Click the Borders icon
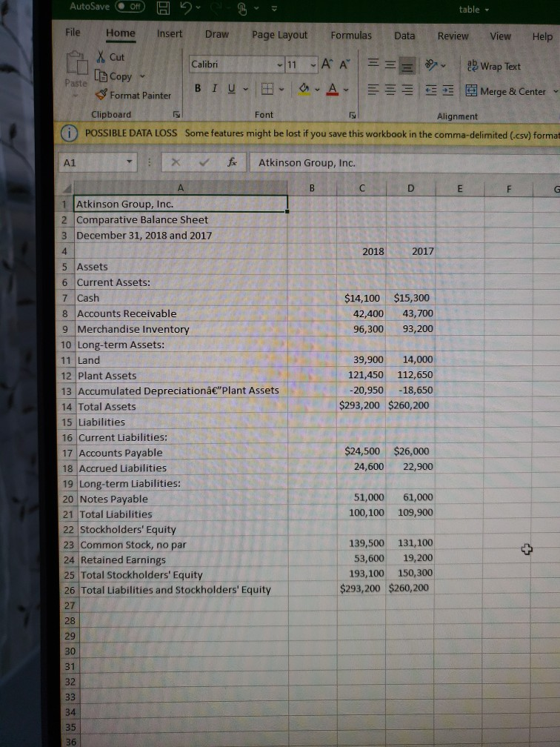Viewport: 560px width, 747px height. pos(267,89)
